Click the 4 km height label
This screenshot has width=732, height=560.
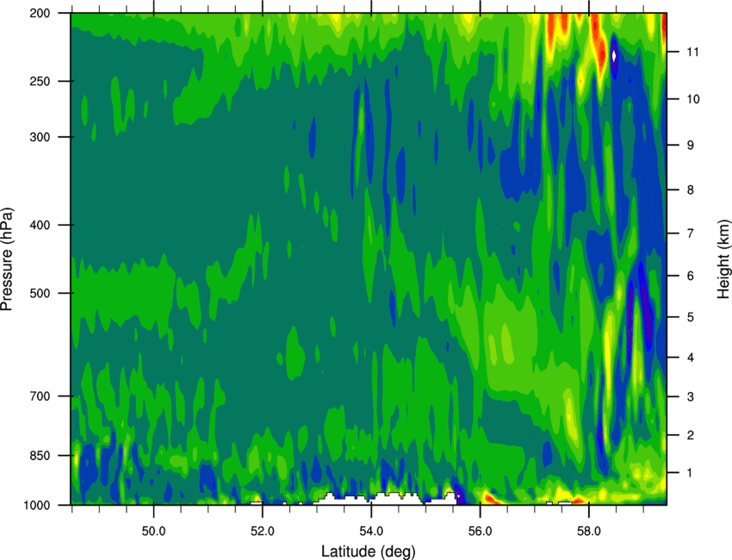pos(691,358)
